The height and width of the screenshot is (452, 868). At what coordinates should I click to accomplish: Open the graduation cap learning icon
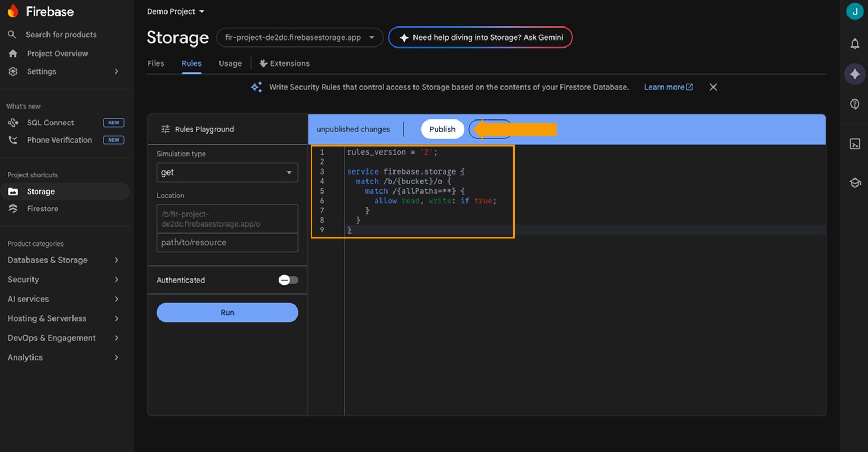coord(854,183)
